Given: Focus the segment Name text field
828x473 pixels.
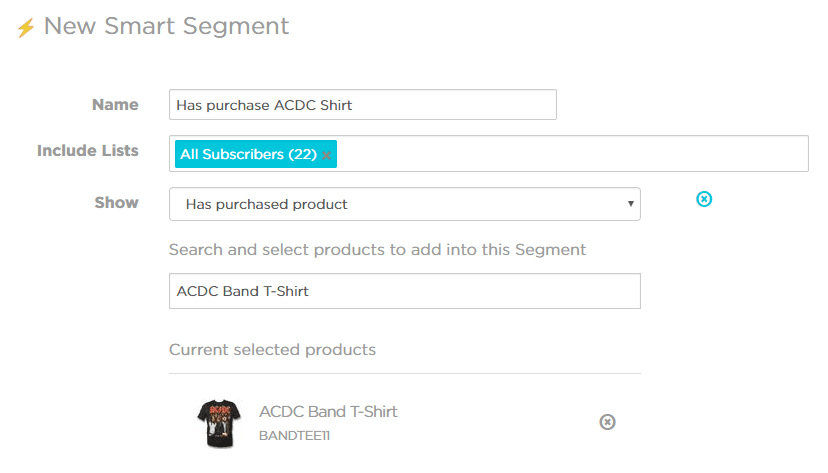Looking at the screenshot, I should tap(363, 104).
